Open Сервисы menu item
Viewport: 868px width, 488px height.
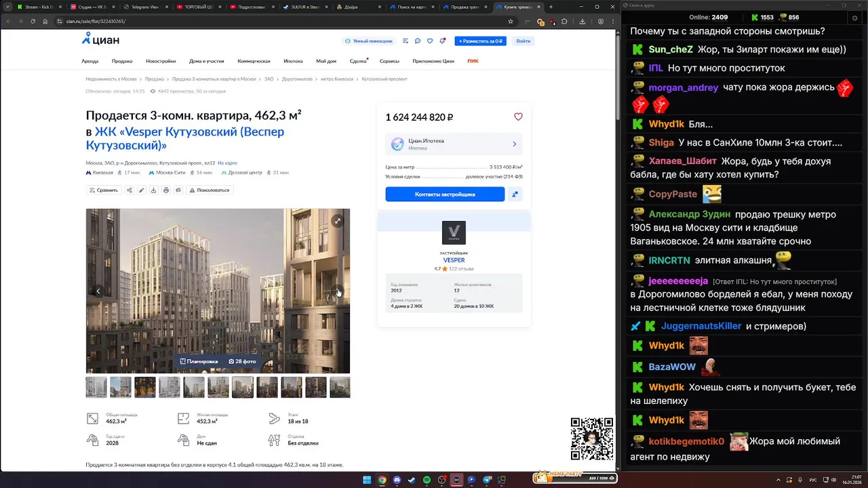389,61
